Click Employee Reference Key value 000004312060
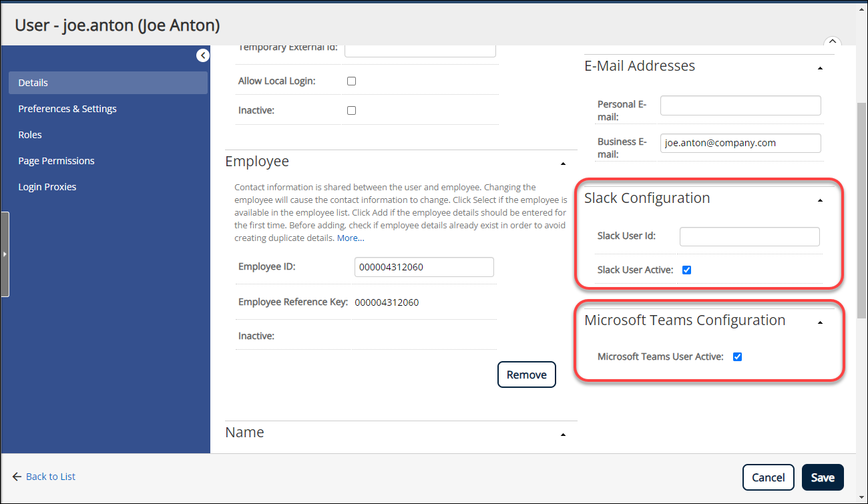868x504 pixels. 387,302
